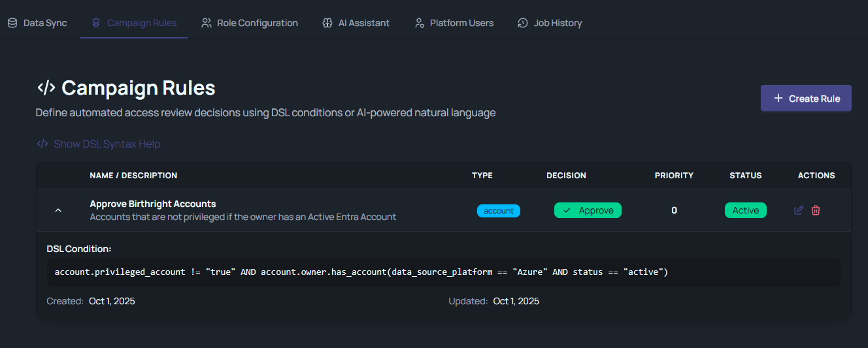Collapse the Approve Birthright Accounts row chevron
The height and width of the screenshot is (348, 868).
(58, 210)
